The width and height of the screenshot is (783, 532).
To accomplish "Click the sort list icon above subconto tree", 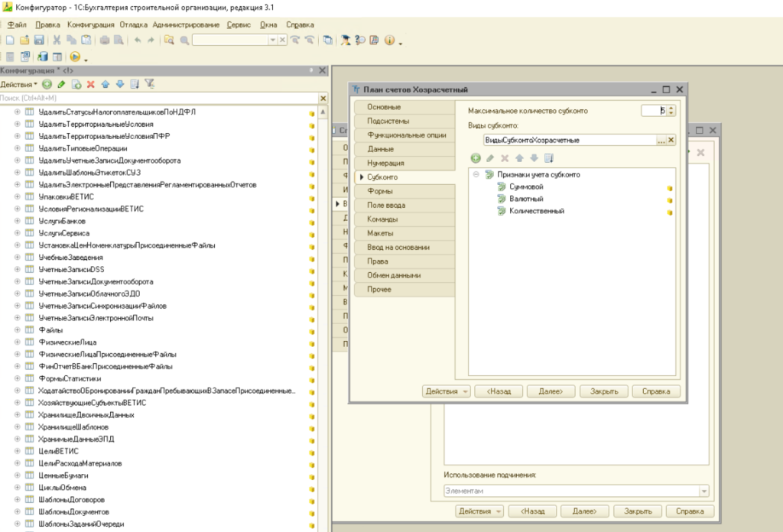I will coord(548,158).
